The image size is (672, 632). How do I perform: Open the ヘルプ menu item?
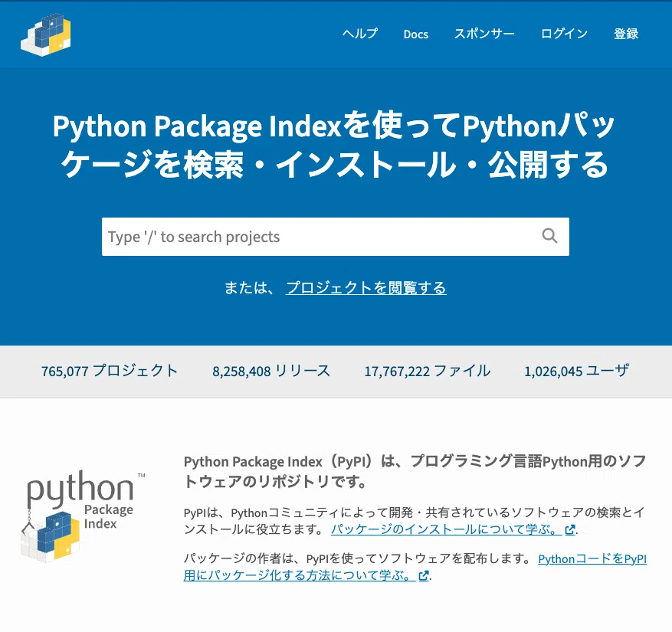click(360, 34)
